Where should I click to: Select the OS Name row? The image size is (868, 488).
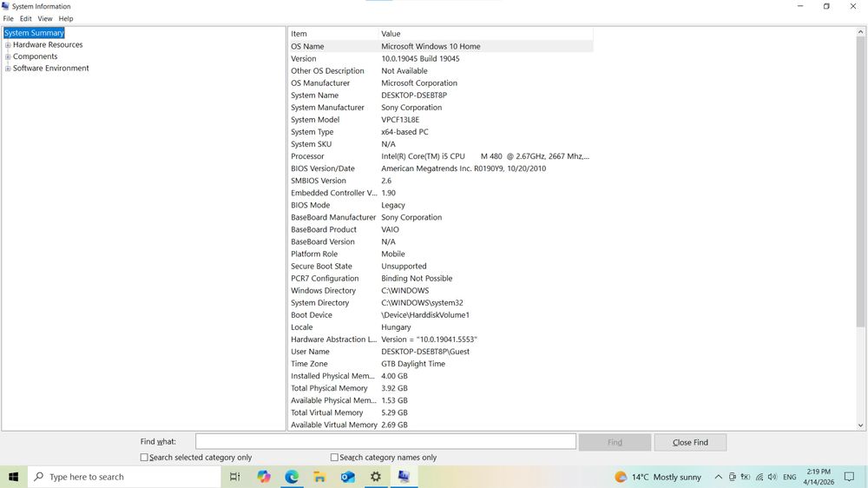[x=441, y=47]
